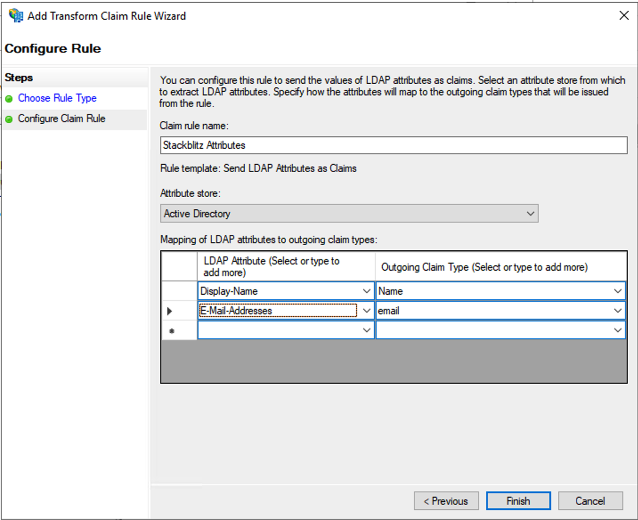Screen dimensions: 638x520
Task: Click the current-row arrow marker for E-Mail-Addresses
Action: [169, 311]
